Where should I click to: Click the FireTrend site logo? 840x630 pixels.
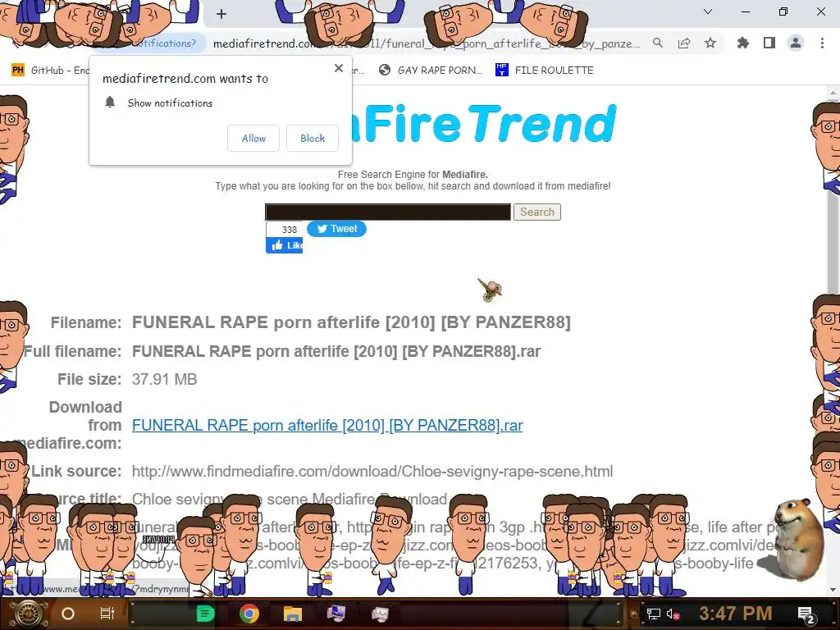coord(484,124)
